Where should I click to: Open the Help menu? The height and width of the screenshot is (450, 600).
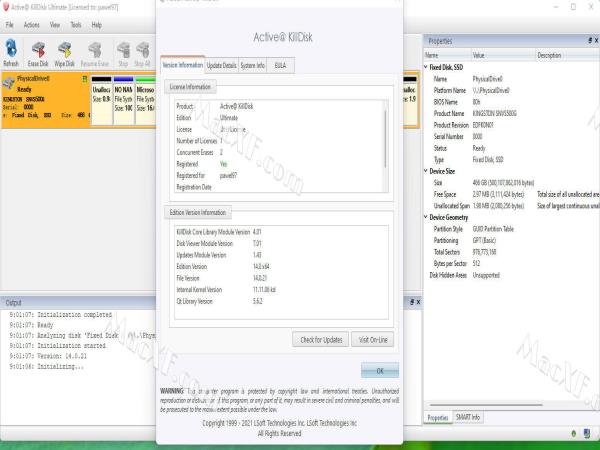click(x=96, y=25)
